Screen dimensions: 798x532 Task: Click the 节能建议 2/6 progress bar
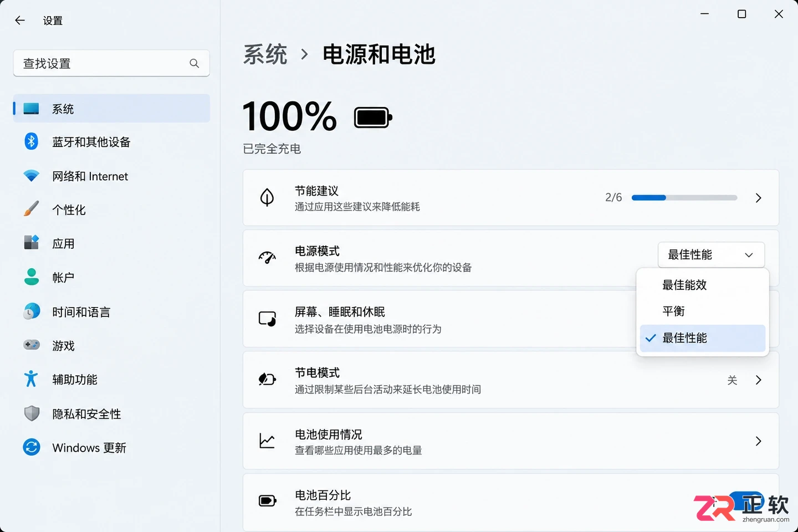coord(684,198)
